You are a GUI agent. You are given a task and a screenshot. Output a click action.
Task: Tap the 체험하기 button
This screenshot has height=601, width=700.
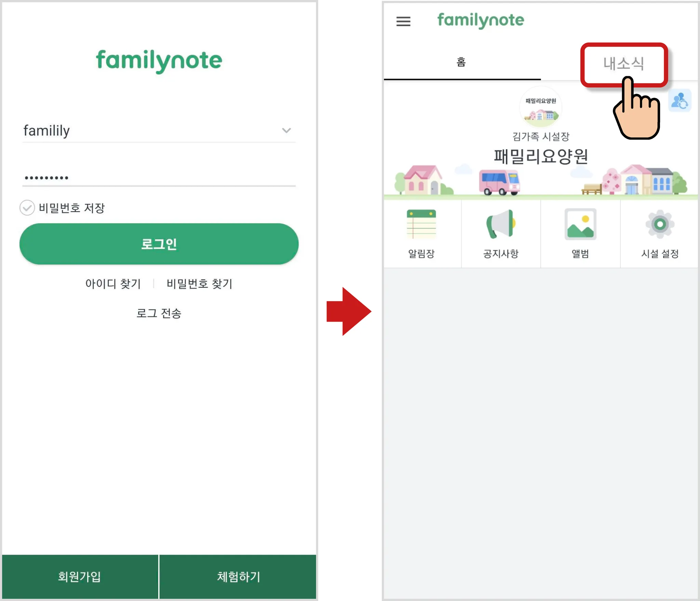coord(238,576)
